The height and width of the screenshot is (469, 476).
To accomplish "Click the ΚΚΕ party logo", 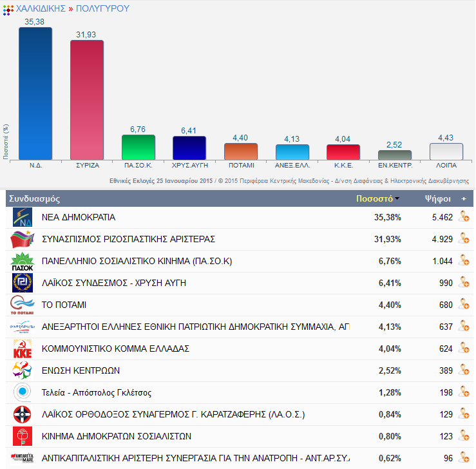I will 23,349.
